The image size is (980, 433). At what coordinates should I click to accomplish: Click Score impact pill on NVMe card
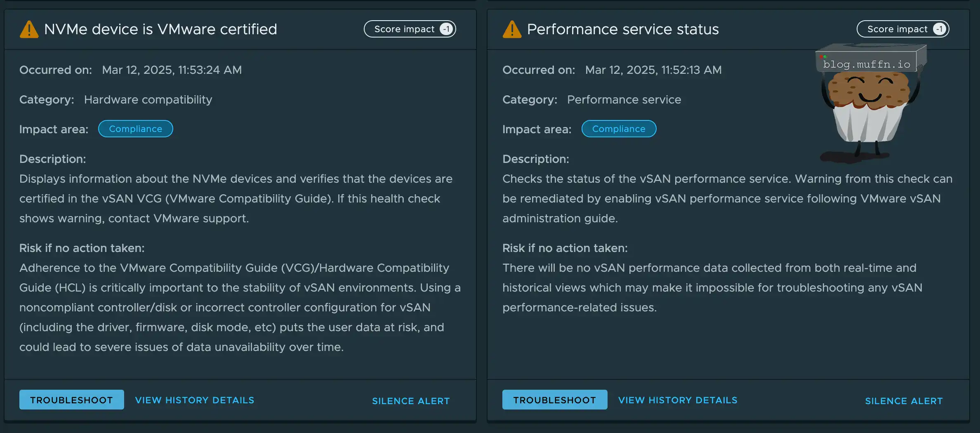pyautogui.click(x=404, y=29)
